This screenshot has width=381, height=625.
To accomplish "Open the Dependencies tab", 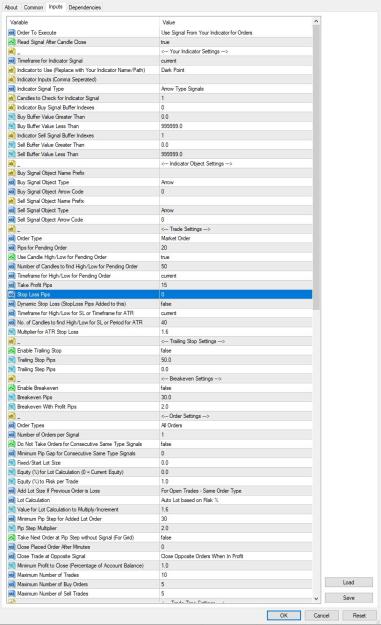I will [x=85, y=7].
